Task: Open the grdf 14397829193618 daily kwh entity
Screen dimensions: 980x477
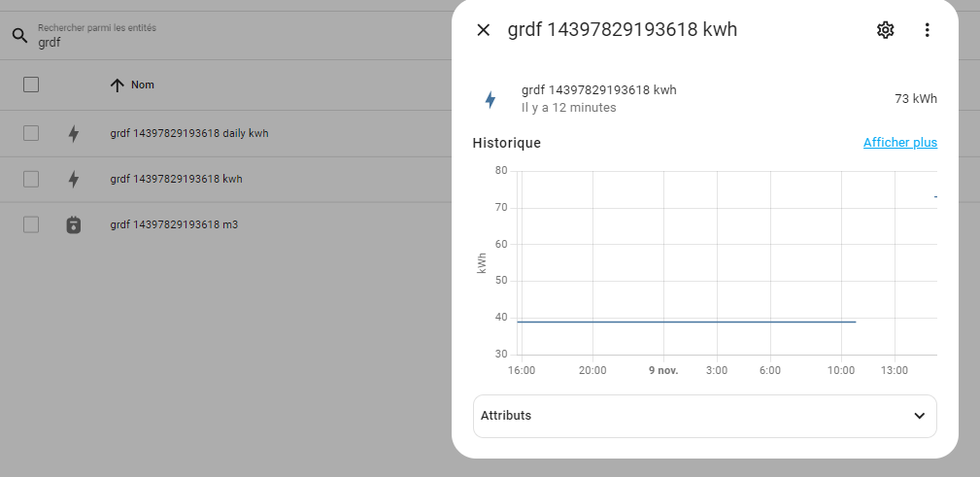Action: (189, 133)
